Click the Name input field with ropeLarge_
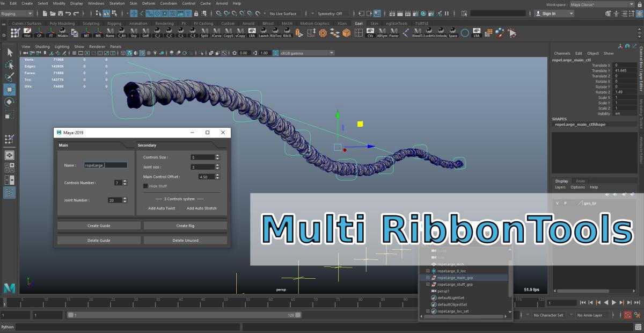 click(106, 165)
